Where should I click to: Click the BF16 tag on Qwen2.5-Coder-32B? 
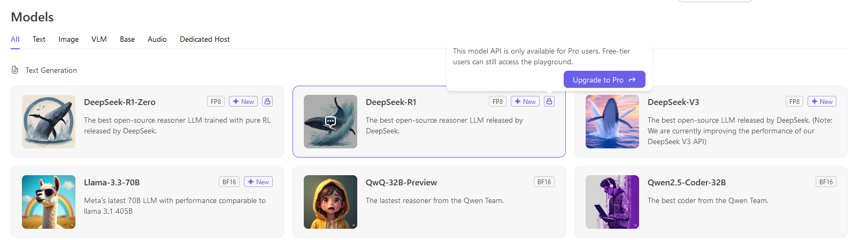[826, 182]
